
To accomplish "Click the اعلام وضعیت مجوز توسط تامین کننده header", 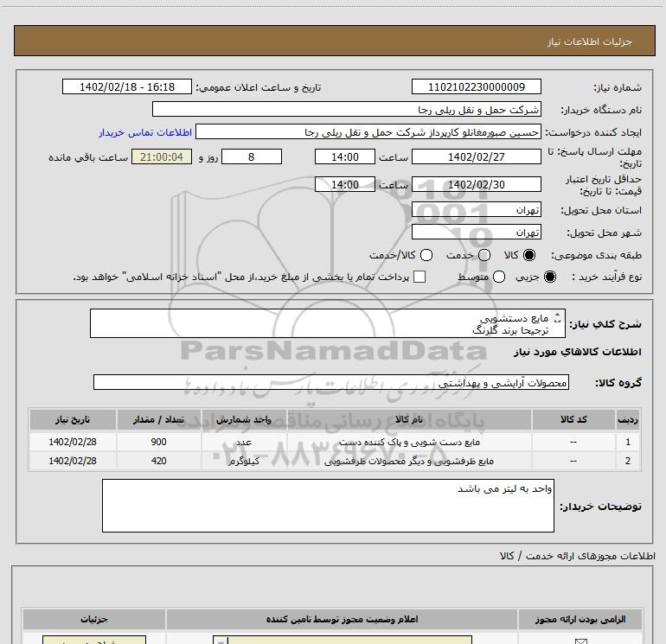I will click(x=342, y=620).
